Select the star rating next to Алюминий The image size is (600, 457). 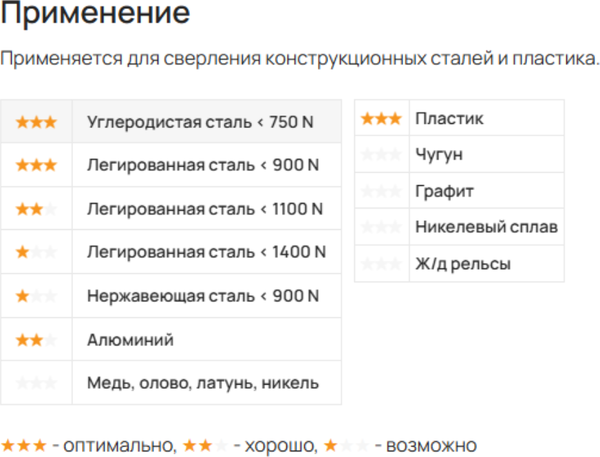point(36,339)
